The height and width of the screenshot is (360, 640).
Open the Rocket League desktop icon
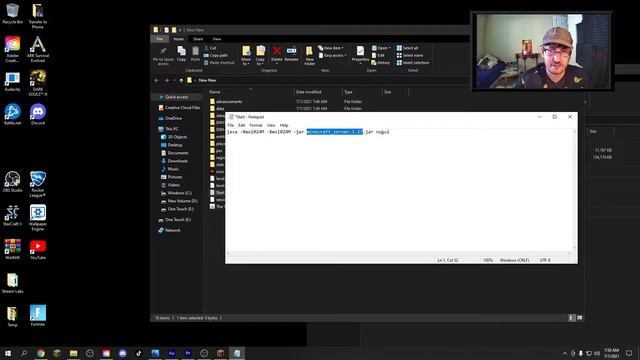(x=38, y=184)
